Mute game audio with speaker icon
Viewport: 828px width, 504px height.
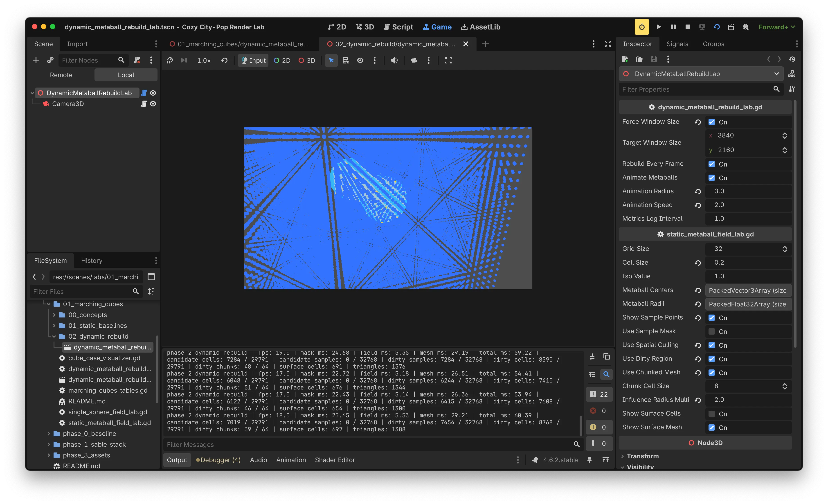394,61
